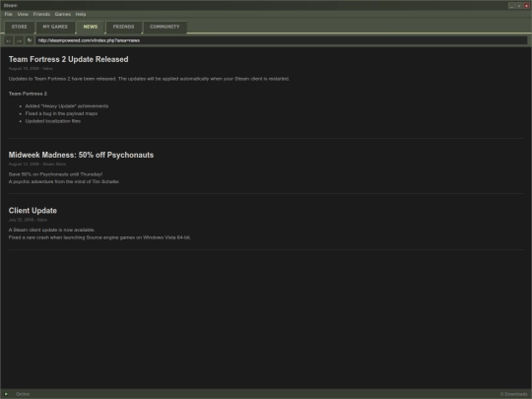
Task: Click the Windows Vista 64-bit crash fix line
Action: [x=100, y=237]
